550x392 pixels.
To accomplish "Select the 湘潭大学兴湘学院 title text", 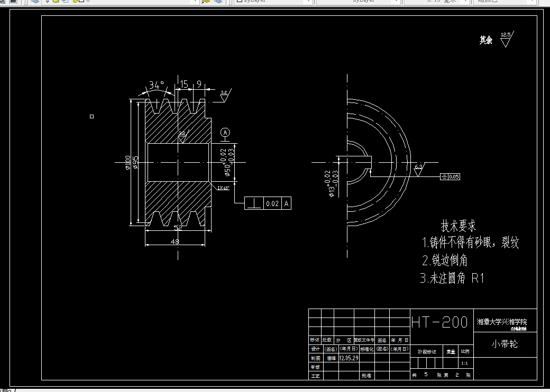I will pos(501,322).
